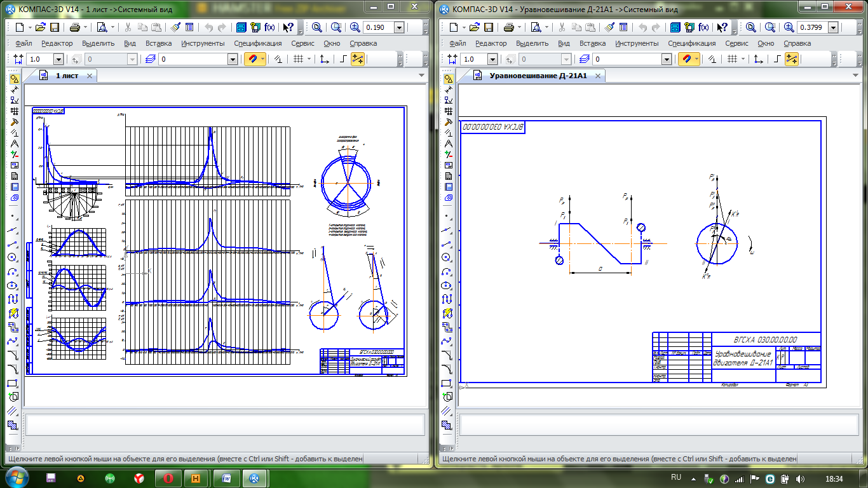Open Вставка menu in Уравновешивание window
The width and height of the screenshot is (868, 488).
[593, 43]
